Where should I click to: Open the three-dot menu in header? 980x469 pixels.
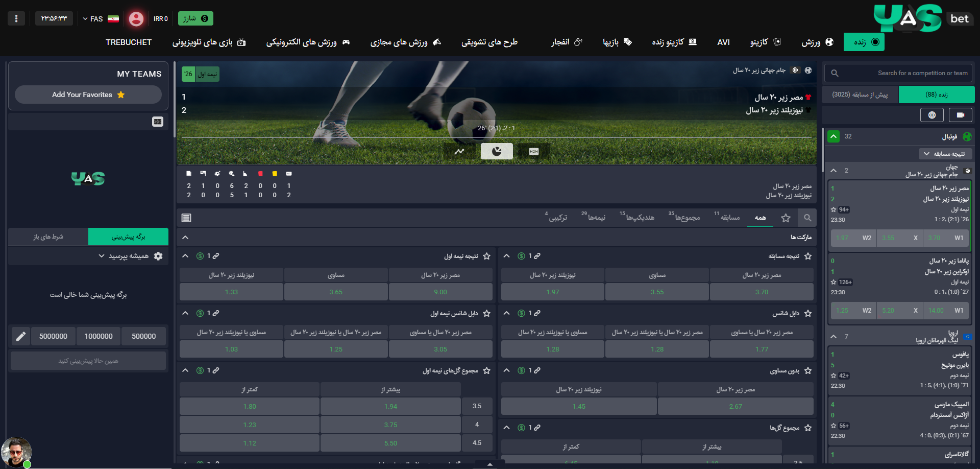coord(16,19)
